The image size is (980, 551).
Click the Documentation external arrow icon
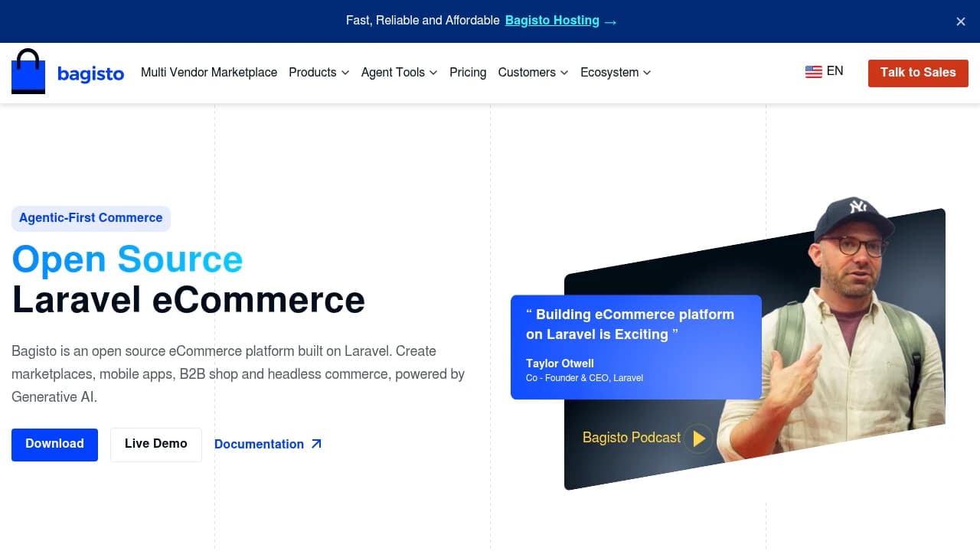tap(316, 444)
